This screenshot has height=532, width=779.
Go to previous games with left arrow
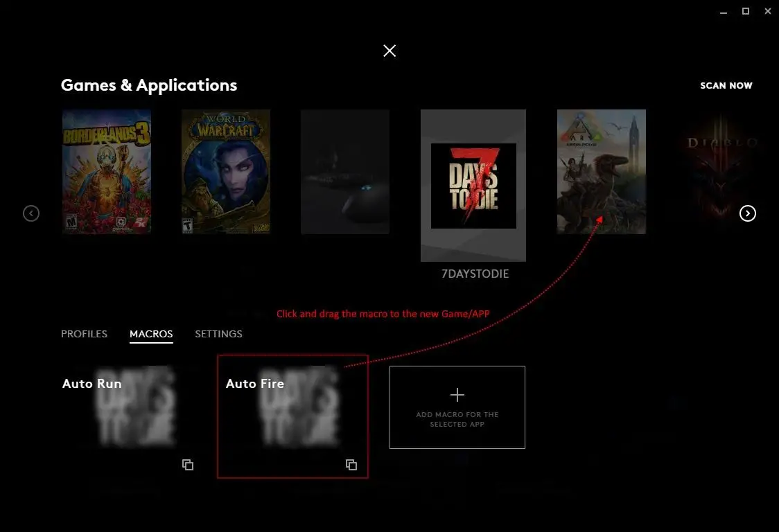pos(30,213)
